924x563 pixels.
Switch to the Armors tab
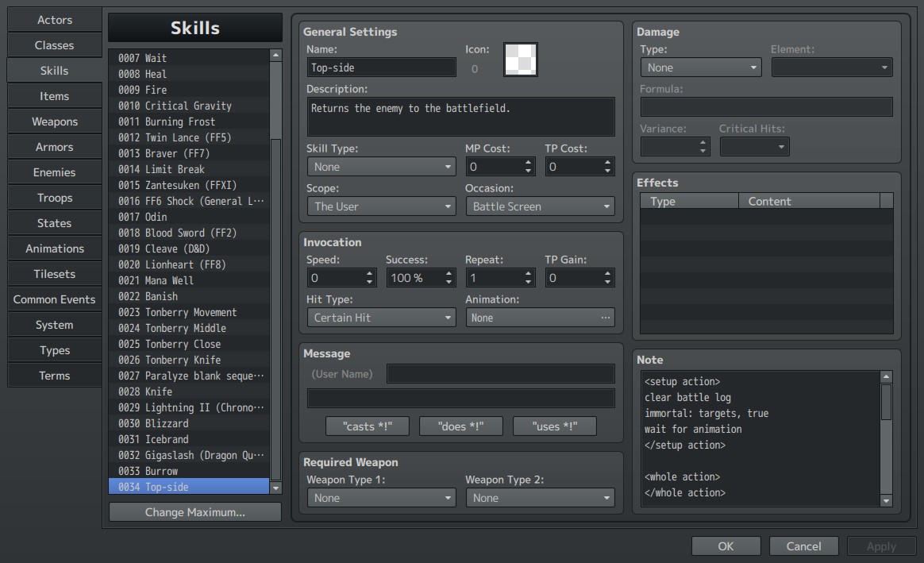pyautogui.click(x=55, y=147)
